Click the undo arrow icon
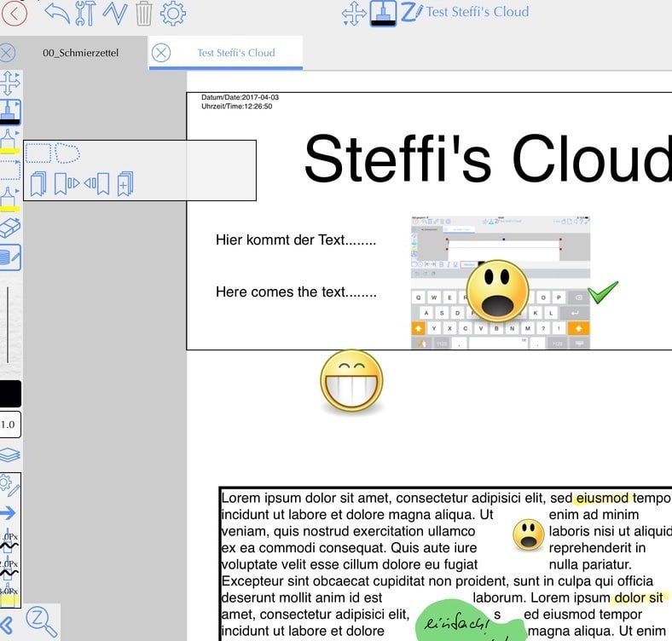672x641 pixels. click(x=56, y=12)
